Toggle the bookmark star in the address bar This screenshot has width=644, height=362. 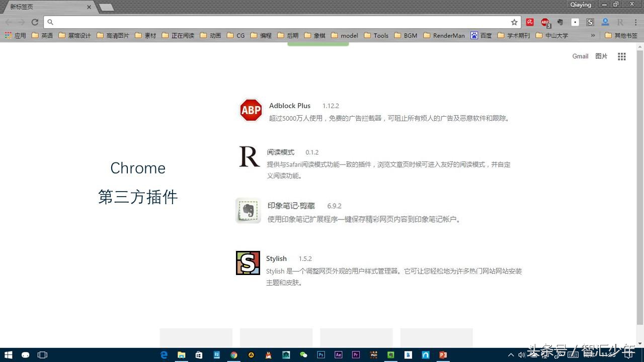tap(514, 22)
